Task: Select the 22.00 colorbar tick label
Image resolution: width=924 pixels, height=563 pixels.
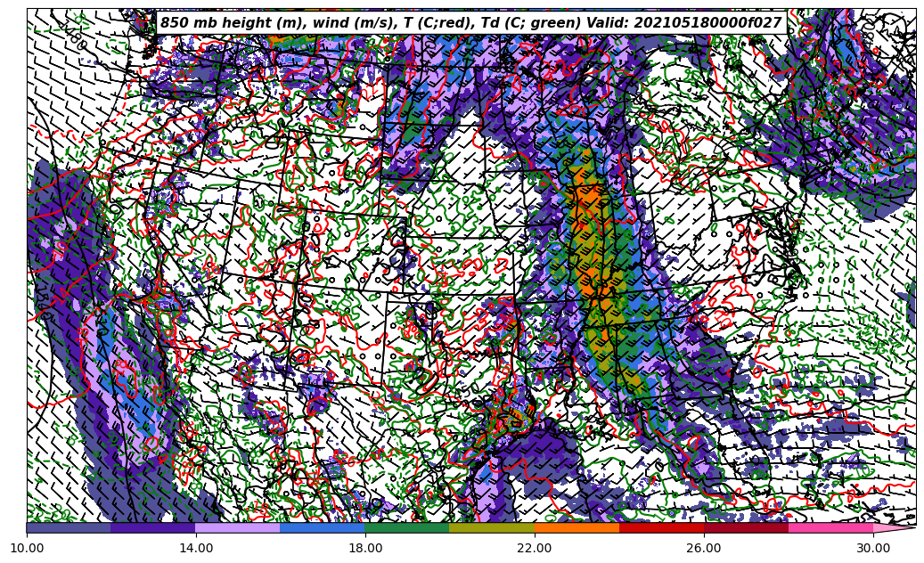Action: 535,549
